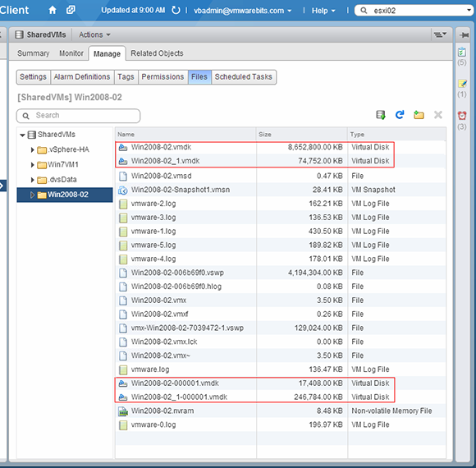The image size is (476, 468).
Task: Open the alarms clock icon in sidebar
Action: click(462, 116)
